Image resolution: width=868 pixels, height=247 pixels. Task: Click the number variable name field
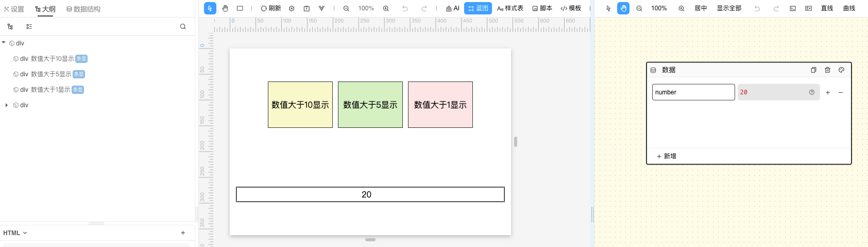[x=693, y=92]
